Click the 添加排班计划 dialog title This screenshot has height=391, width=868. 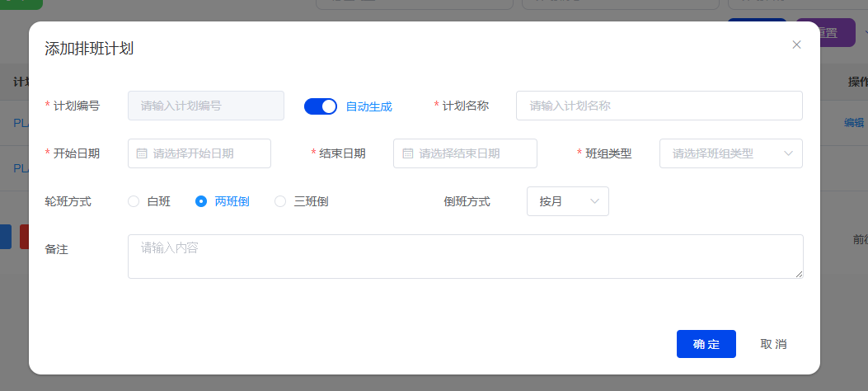(x=89, y=49)
